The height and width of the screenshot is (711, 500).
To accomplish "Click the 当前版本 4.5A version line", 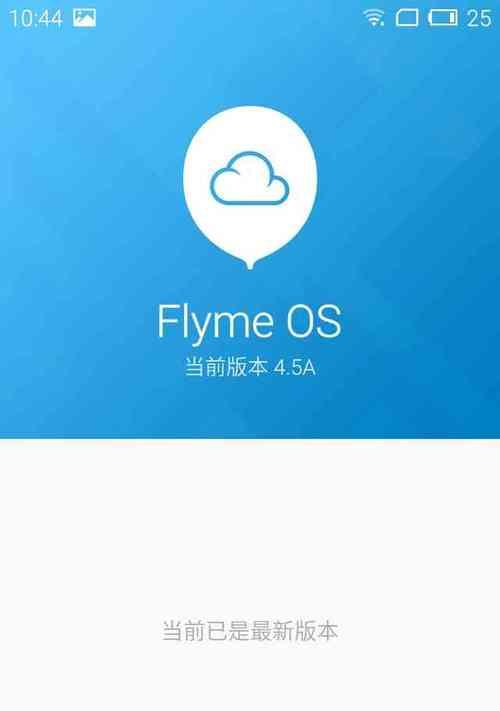I will (250, 367).
